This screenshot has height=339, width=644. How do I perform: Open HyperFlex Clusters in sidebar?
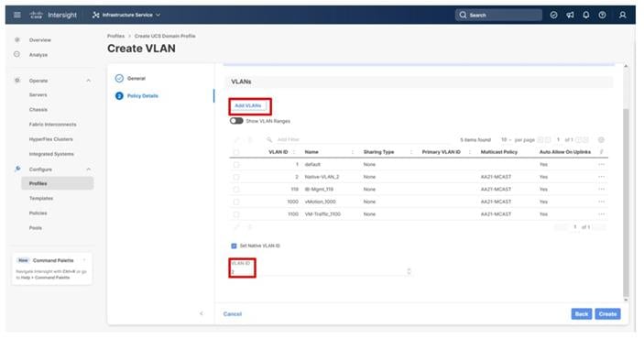[x=51, y=139]
